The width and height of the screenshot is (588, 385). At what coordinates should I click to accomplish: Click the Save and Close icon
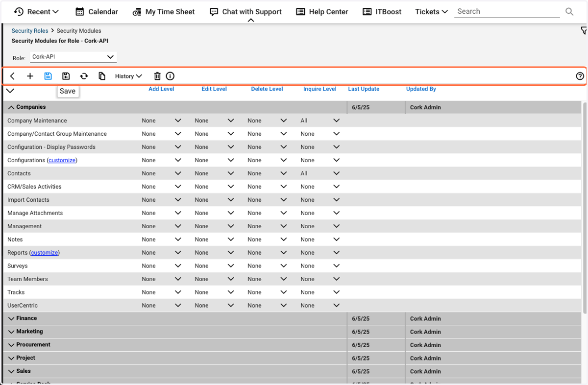tap(66, 76)
